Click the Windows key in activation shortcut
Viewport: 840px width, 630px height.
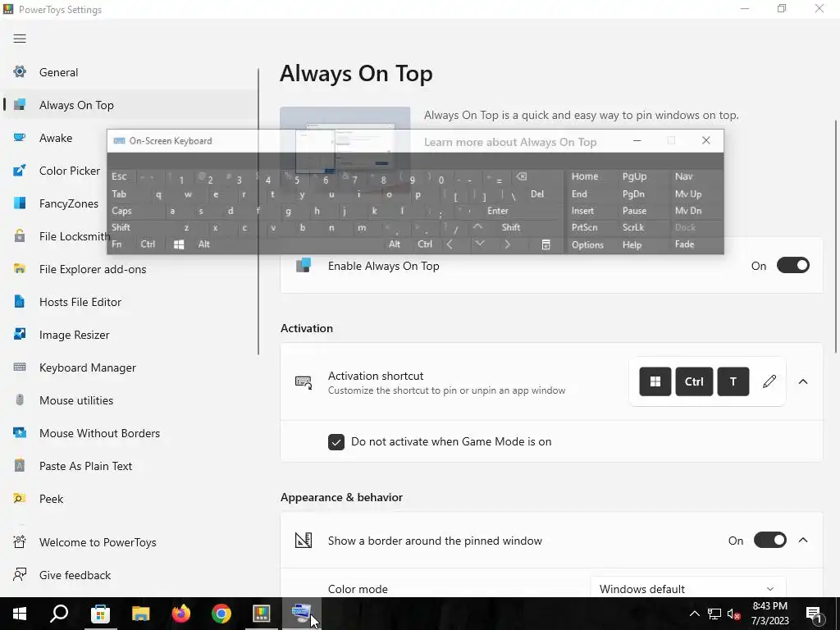(x=655, y=381)
